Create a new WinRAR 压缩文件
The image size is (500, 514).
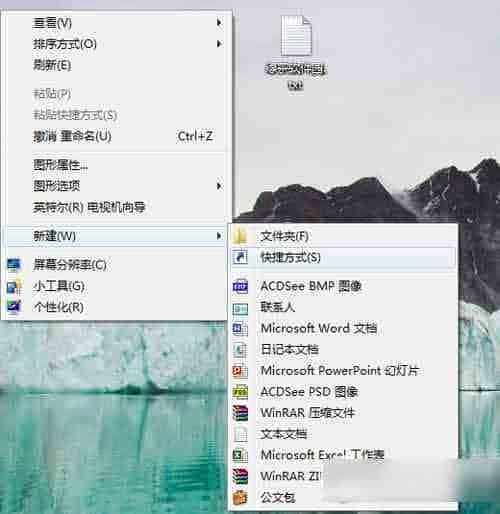pyautogui.click(x=343, y=413)
